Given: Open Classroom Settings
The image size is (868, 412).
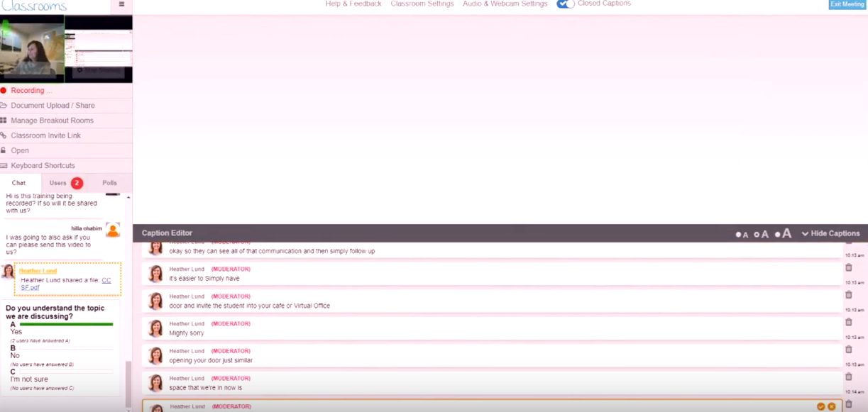Looking at the screenshot, I should [x=422, y=4].
